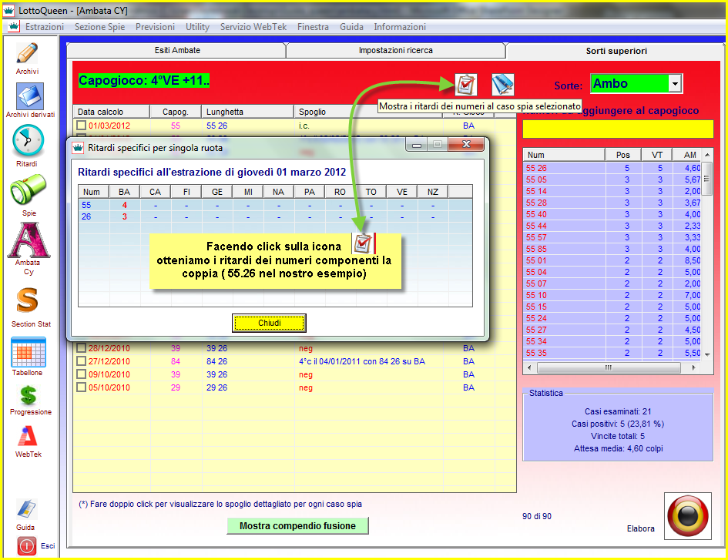Select the row 55 85 in Num list
This screenshot has width=728, height=560.
[x=612, y=249]
